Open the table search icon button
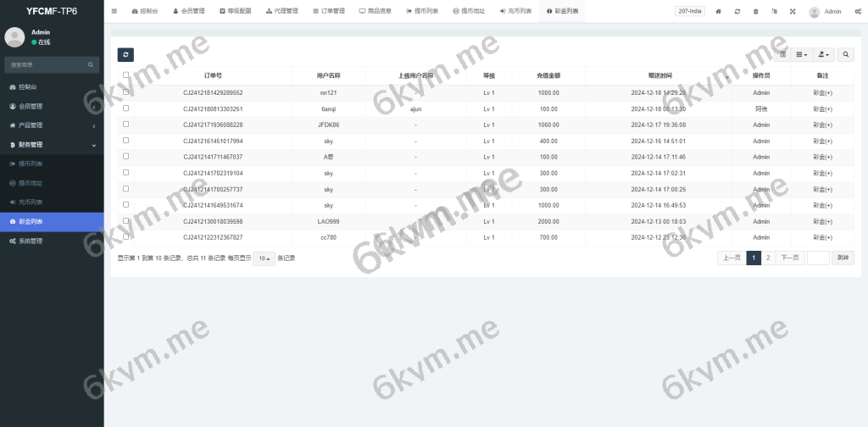This screenshot has width=868, height=427. coord(847,54)
